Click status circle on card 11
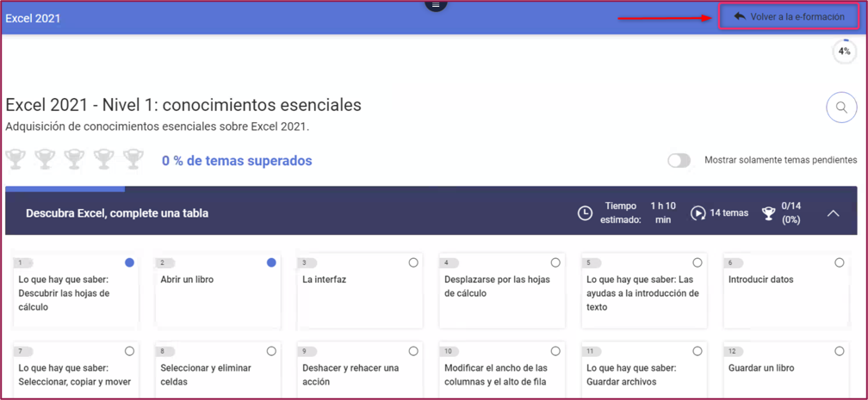Screen dimensions: 868x400 [697, 351]
